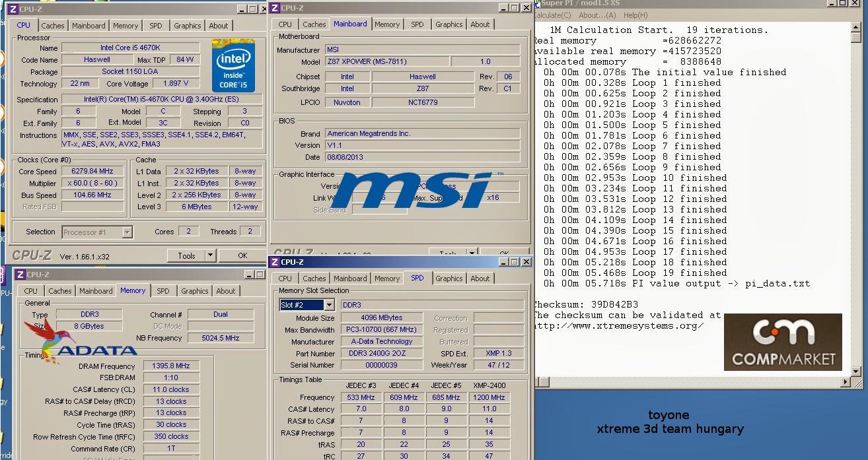Click Bus Speed value 104.66 MHz
The width and height of the screenshot is (868, 460).
[x=93, y=195]
